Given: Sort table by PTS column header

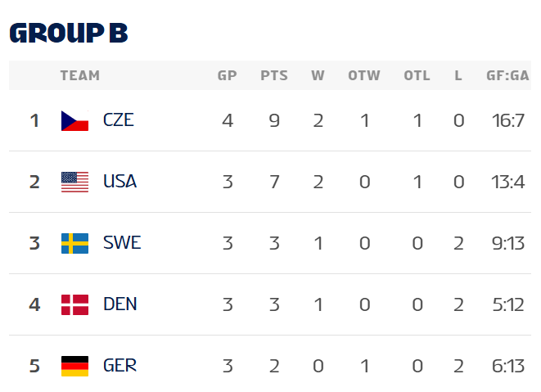Looking at the screenshot, I should 274,75.
